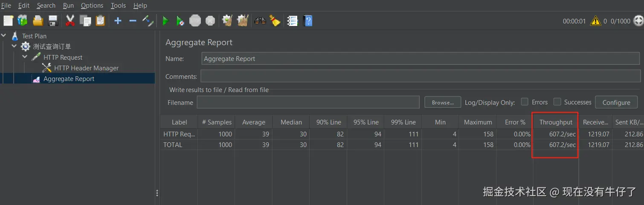Open Search with the binoculars icon
644x205 pixels.
coord(260,20)
